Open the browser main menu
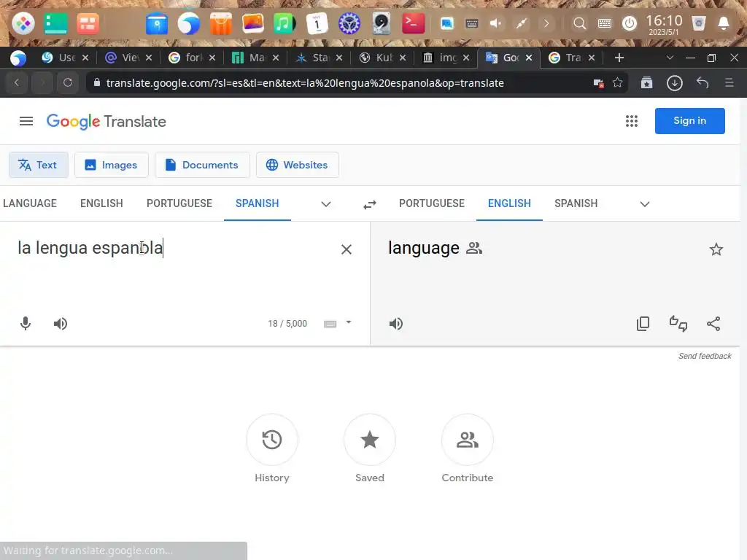 pyautogui.click(x=729, y=83)
